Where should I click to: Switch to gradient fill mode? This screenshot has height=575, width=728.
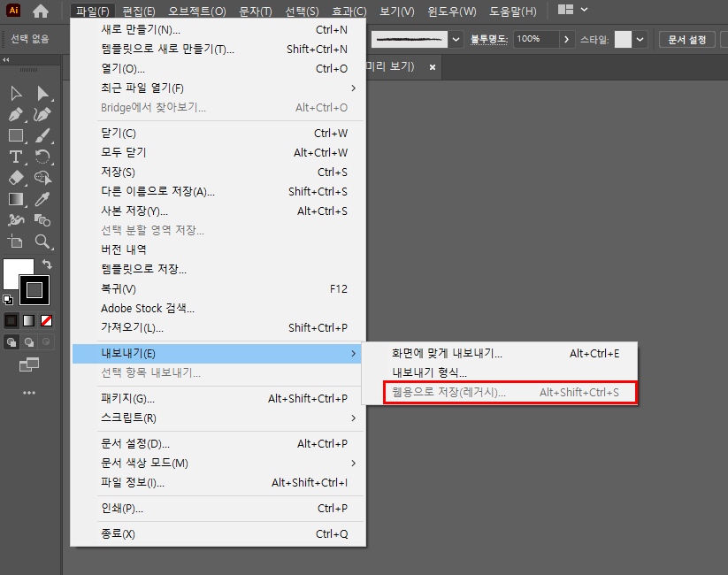click(x=28, y=320)
